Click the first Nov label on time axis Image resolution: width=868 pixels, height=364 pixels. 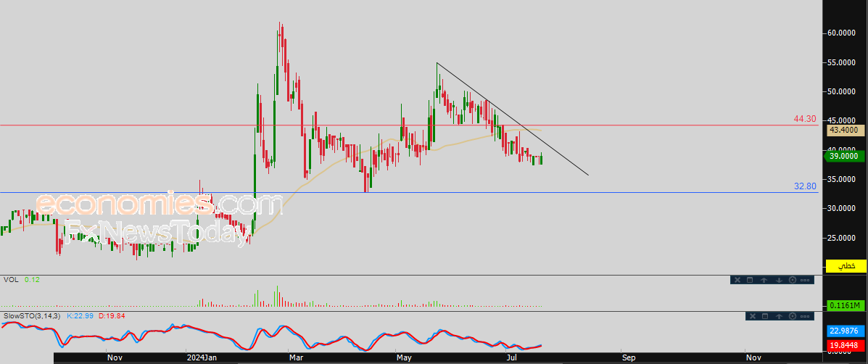(115, 358)
